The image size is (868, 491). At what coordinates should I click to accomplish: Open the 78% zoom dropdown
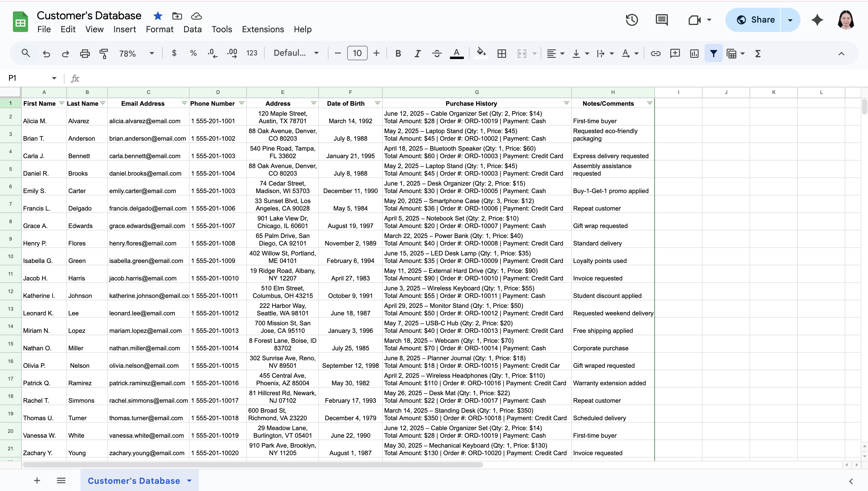[x=136, y=53]
